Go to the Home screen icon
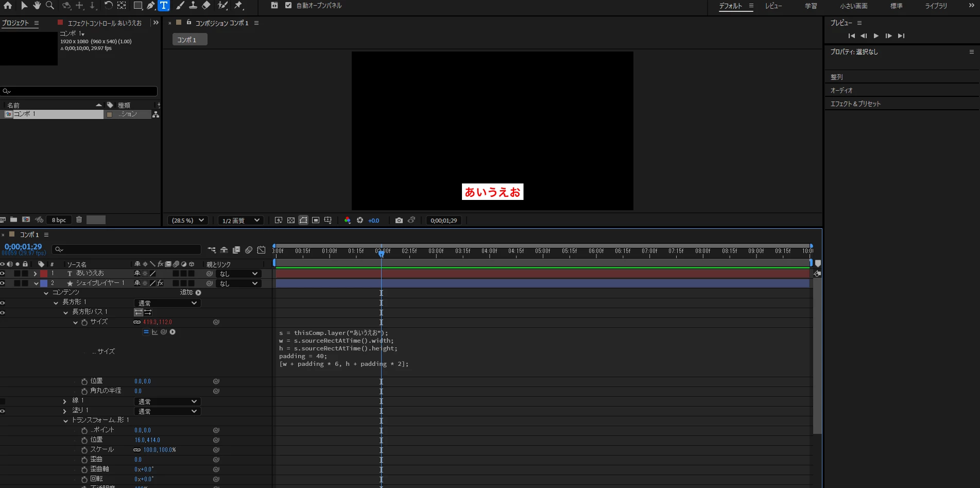This screenshot has width=980, height=488. click(x=8, y=5)
